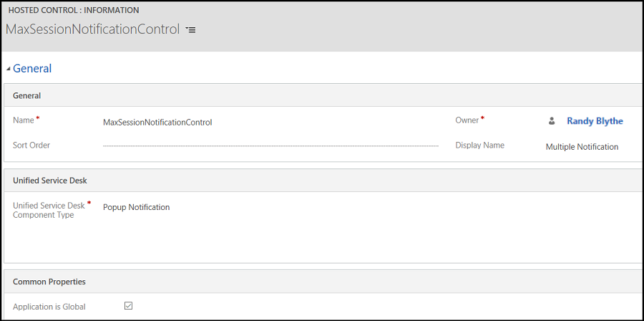The width and height of the screenshot is (644, 321).
Task: Click the Unified Service Desk Component Type label
Action: click(x=49, y=210)
